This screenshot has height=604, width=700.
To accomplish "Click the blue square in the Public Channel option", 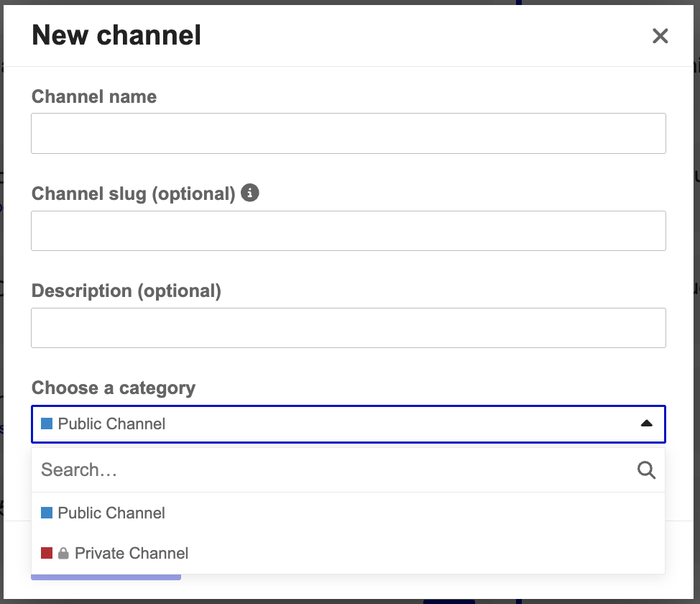I will (x=47, y=513).
